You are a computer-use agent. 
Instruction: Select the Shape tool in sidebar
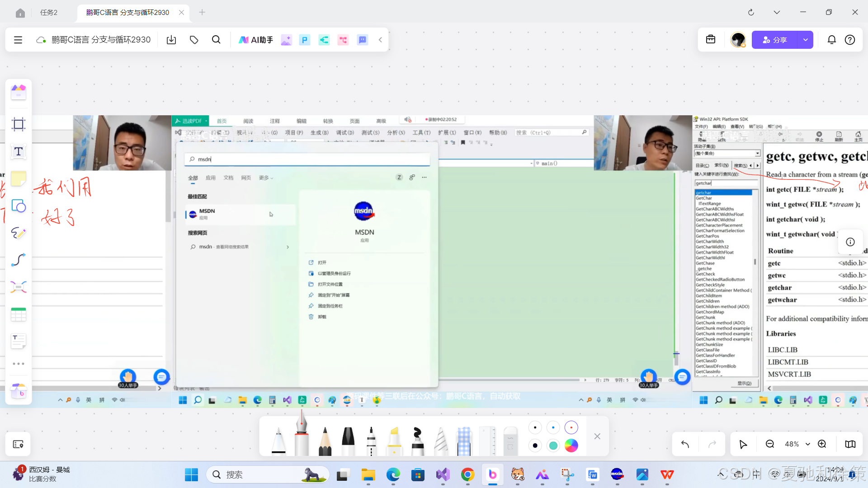[x=19, y=206]
